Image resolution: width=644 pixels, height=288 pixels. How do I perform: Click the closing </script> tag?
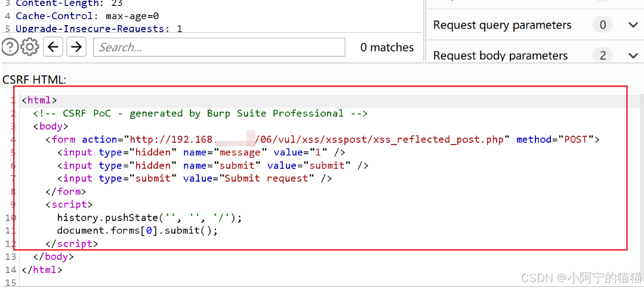point(72,244)
